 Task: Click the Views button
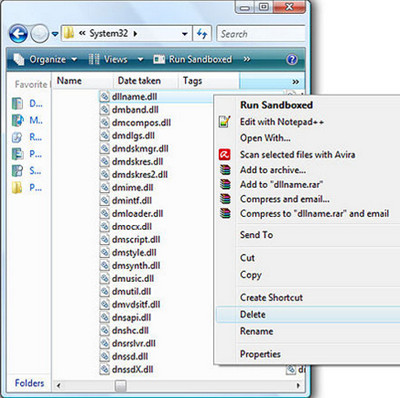click(x=108, y=60)
